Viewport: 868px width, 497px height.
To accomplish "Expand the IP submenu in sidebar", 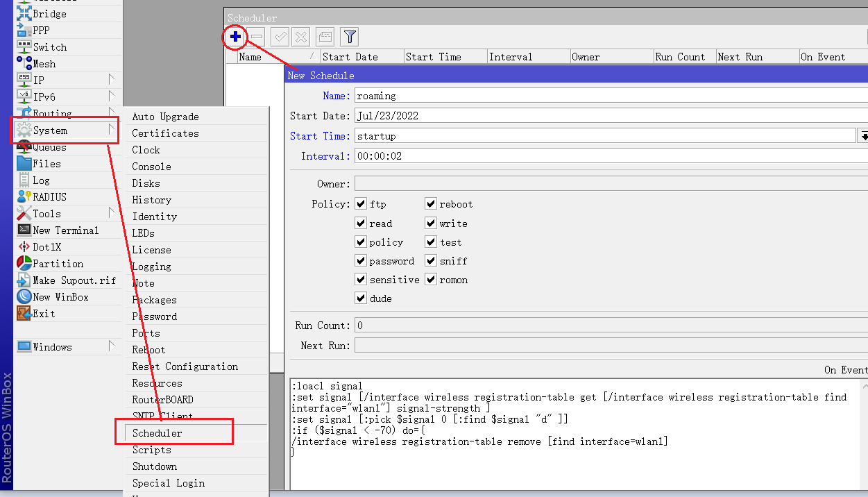I will pos(111,81).
